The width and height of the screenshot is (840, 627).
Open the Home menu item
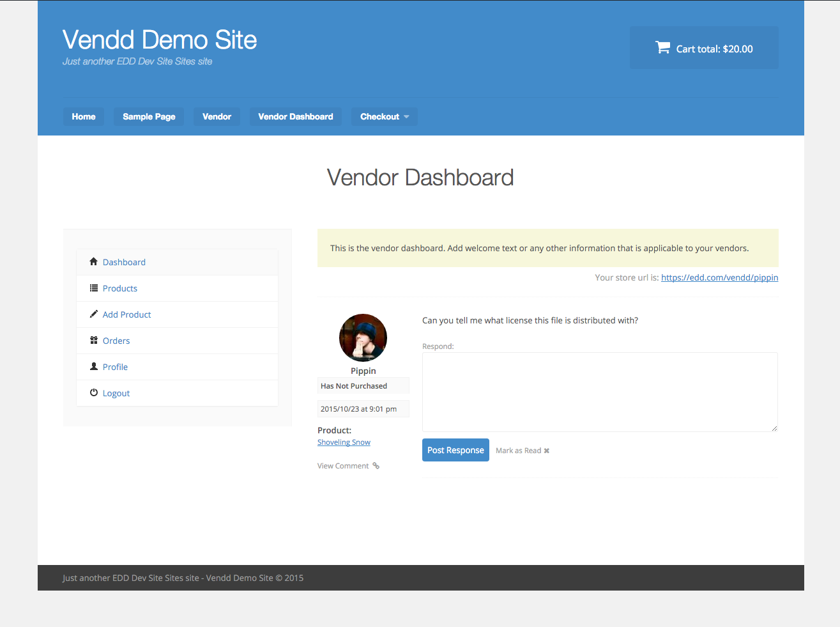click(x=84, y=116)
